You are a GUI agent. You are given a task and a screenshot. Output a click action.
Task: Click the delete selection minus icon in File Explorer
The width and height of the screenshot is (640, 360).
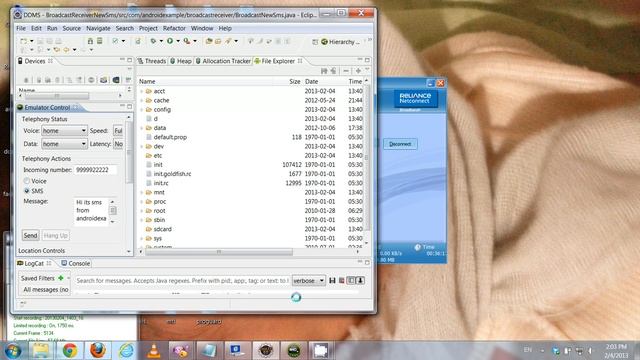pos(346,71)
